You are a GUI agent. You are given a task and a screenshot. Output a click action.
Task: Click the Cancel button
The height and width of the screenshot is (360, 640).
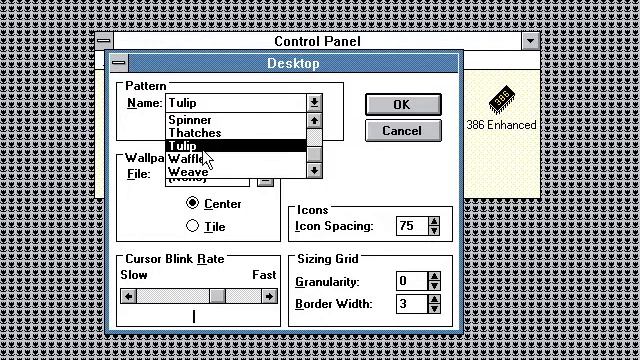(x=403, y=131)
